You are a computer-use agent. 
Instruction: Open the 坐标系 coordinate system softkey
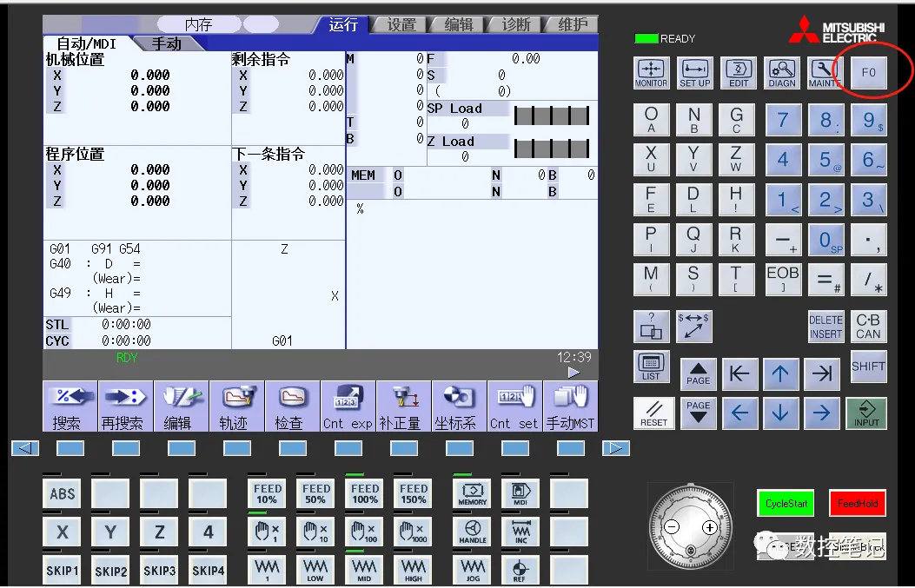460,406
